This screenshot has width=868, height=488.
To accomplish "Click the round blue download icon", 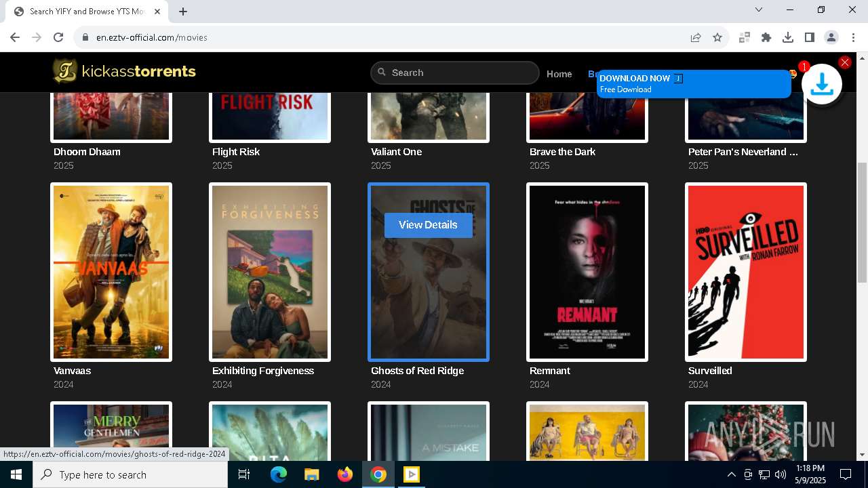I will (x=822, y=85).
